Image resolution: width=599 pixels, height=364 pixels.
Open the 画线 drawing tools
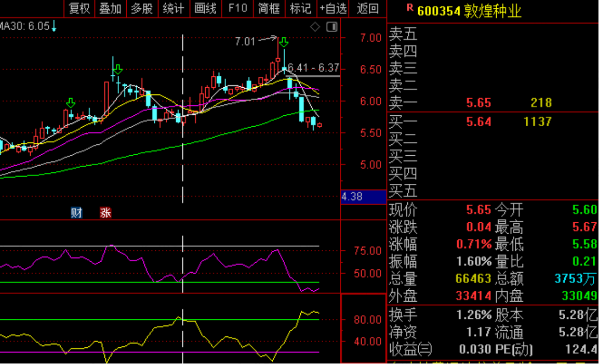pyautogui.click(x=206, y=8)
